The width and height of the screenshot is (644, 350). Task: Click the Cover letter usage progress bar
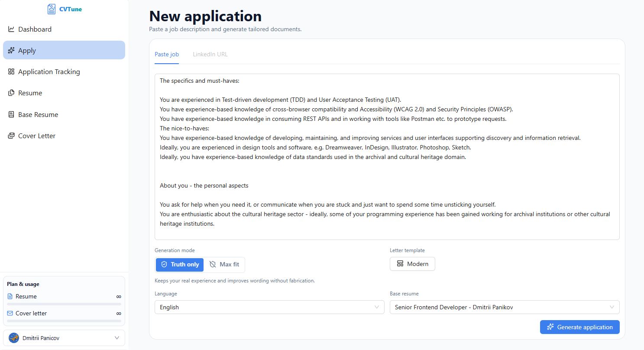pos(64,321)
